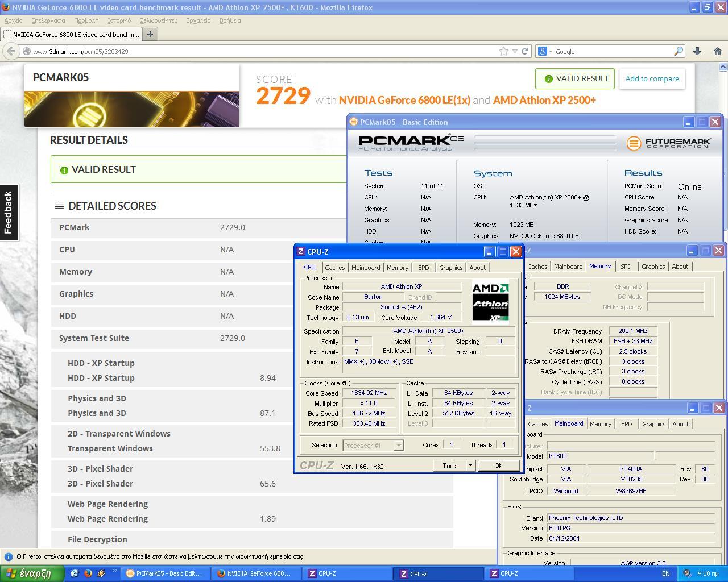Click into the Google search field

click(x=613, y=51)
